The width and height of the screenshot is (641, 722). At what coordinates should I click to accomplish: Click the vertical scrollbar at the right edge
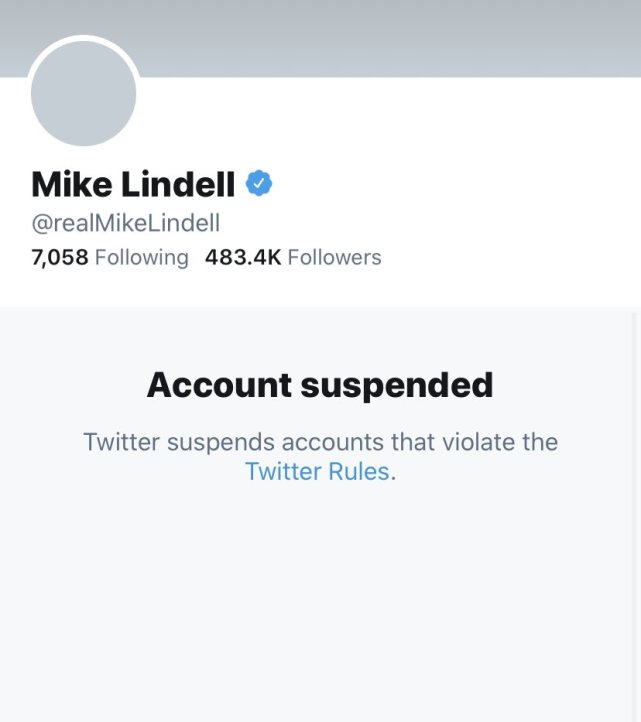coord(636,516)
